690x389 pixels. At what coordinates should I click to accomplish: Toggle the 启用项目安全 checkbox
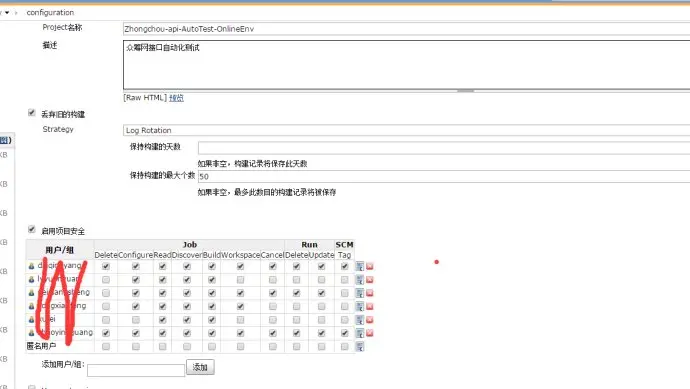click(31, 229)
